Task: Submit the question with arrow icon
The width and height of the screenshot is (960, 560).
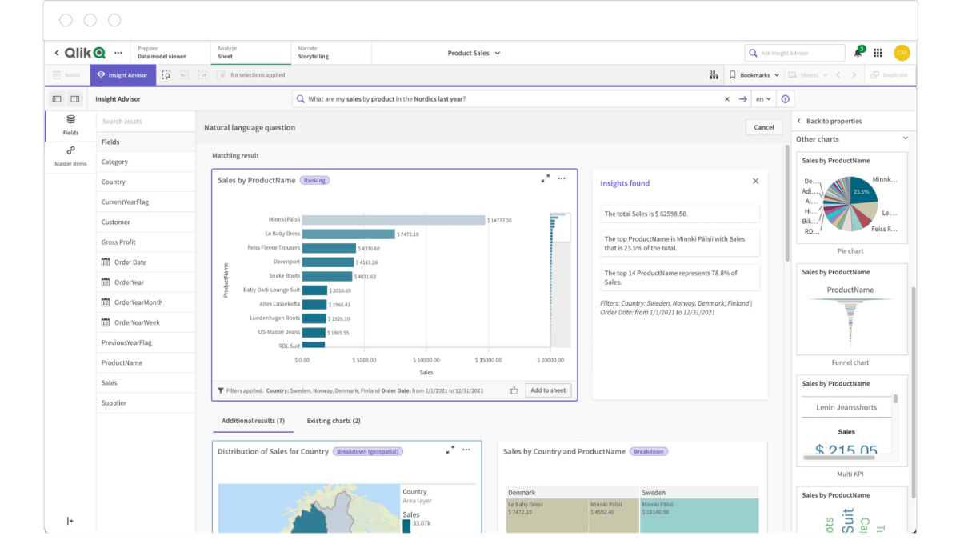Action: [x=743, y=99]
